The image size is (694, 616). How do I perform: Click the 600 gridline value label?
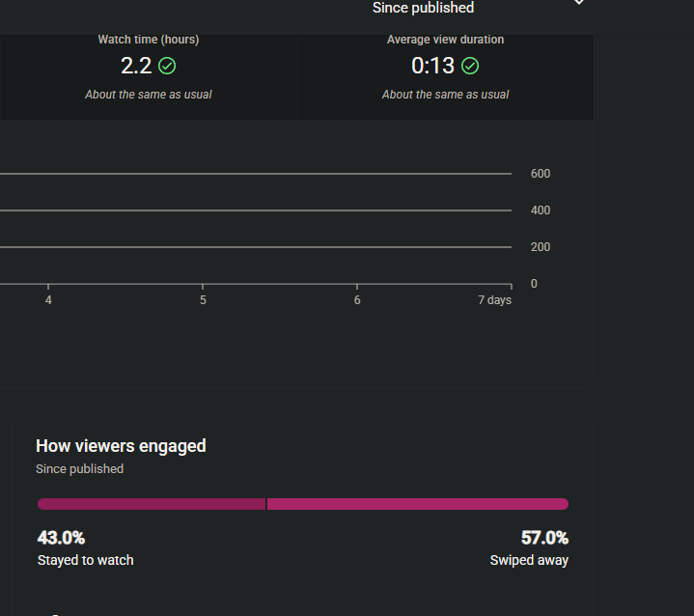[540, 174]
